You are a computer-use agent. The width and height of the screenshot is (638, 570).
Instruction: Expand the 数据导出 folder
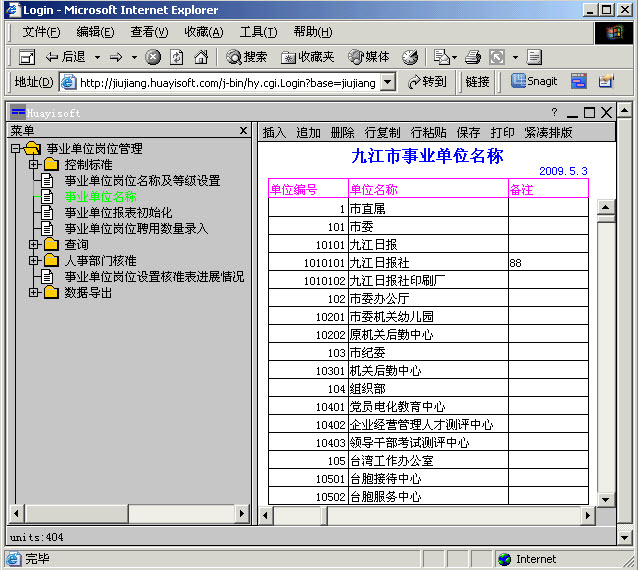tap(34, 292)
